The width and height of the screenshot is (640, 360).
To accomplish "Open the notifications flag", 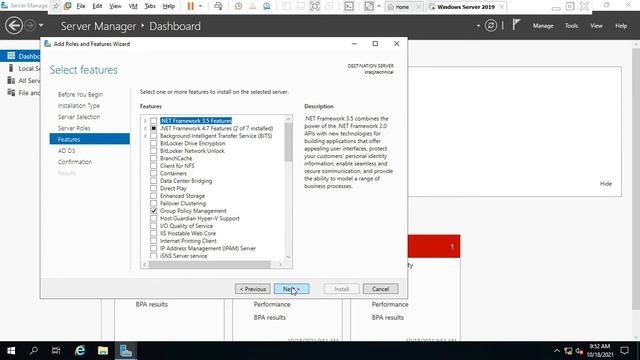I will (516, 25).
